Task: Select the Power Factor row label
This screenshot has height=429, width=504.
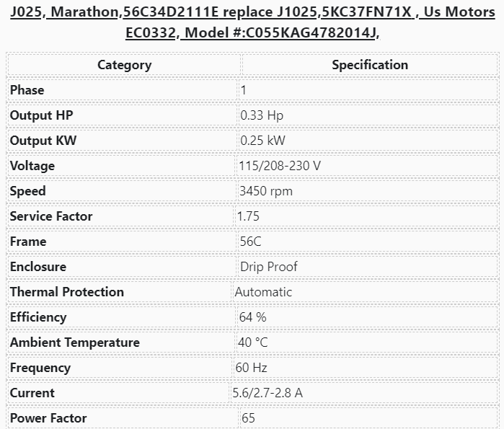Action: (48, 418)
